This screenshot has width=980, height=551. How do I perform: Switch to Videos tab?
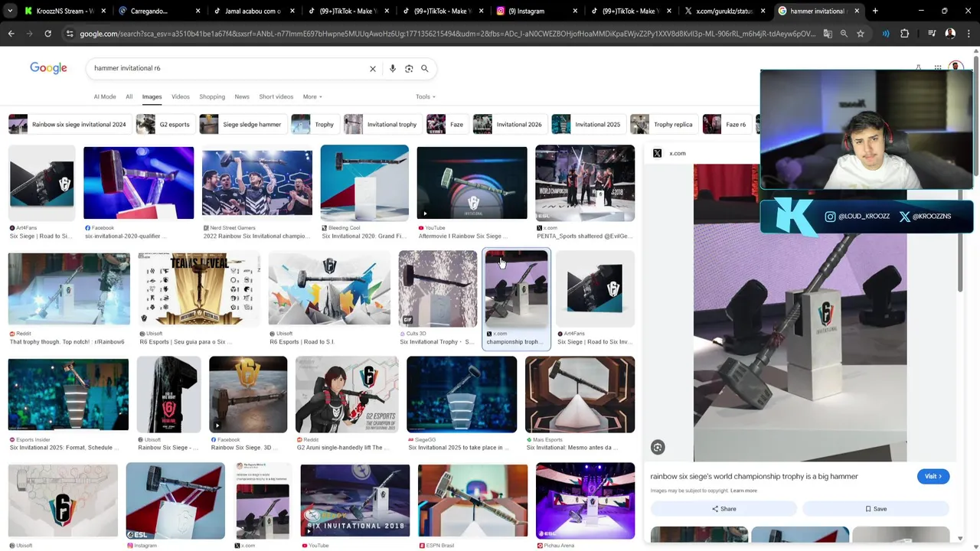pyautogui.click(x=181, y=96)
